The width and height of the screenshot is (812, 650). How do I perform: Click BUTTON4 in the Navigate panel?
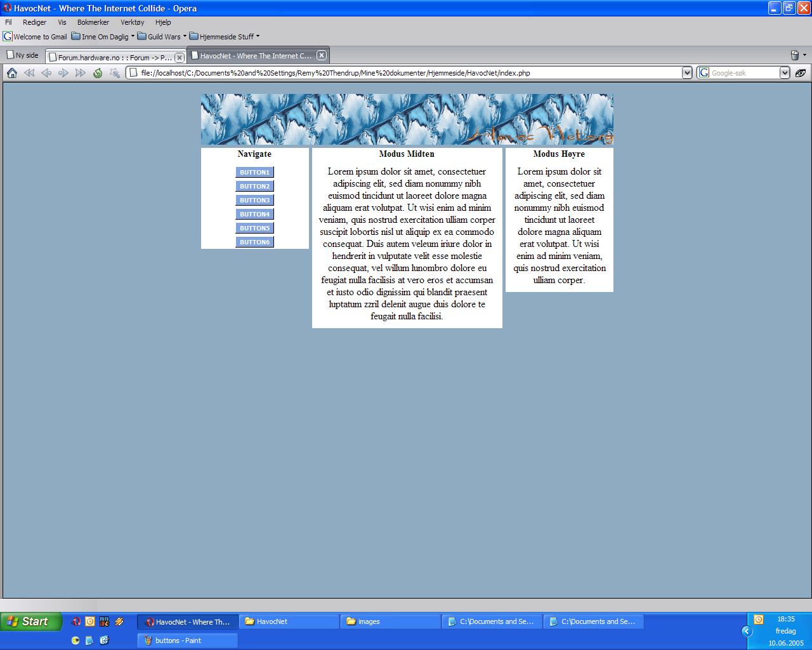coord(255,214)
